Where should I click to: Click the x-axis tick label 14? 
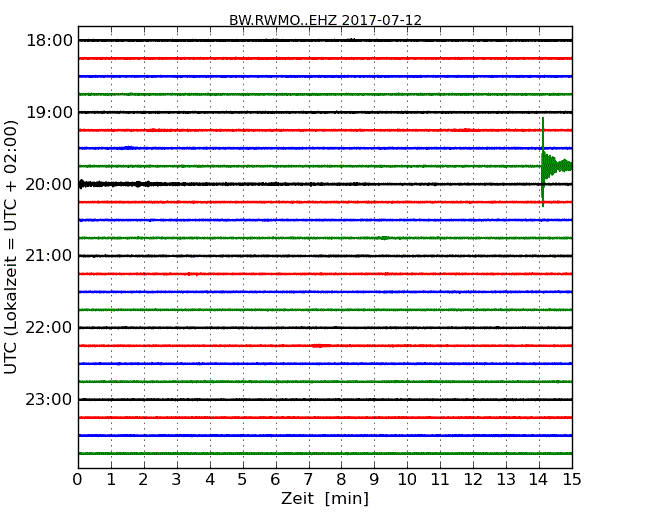[539, 480]
